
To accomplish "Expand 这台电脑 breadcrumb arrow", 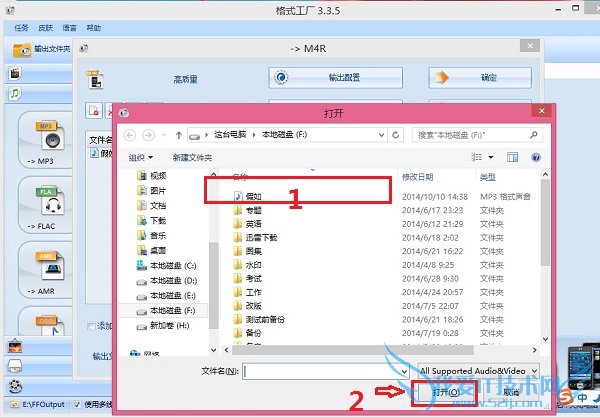I will 254,135.
